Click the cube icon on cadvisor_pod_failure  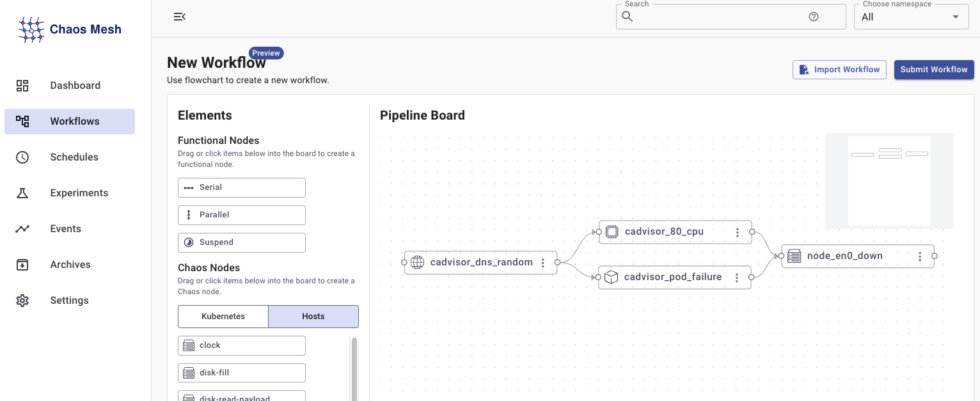point(612,277)
